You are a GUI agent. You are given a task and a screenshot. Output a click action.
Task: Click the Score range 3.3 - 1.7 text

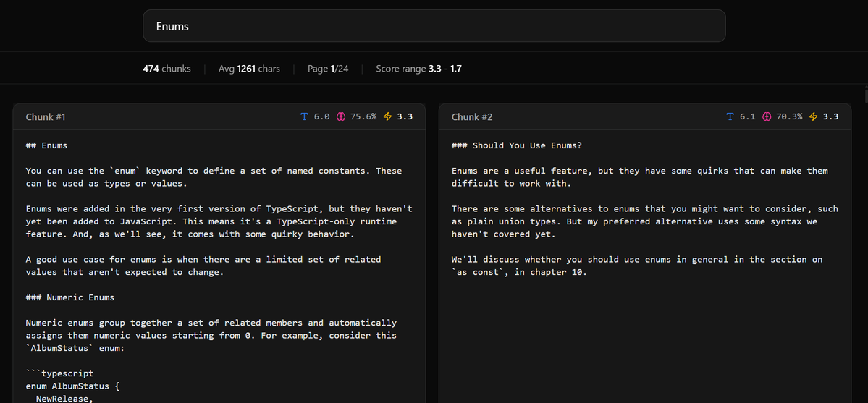418,69
